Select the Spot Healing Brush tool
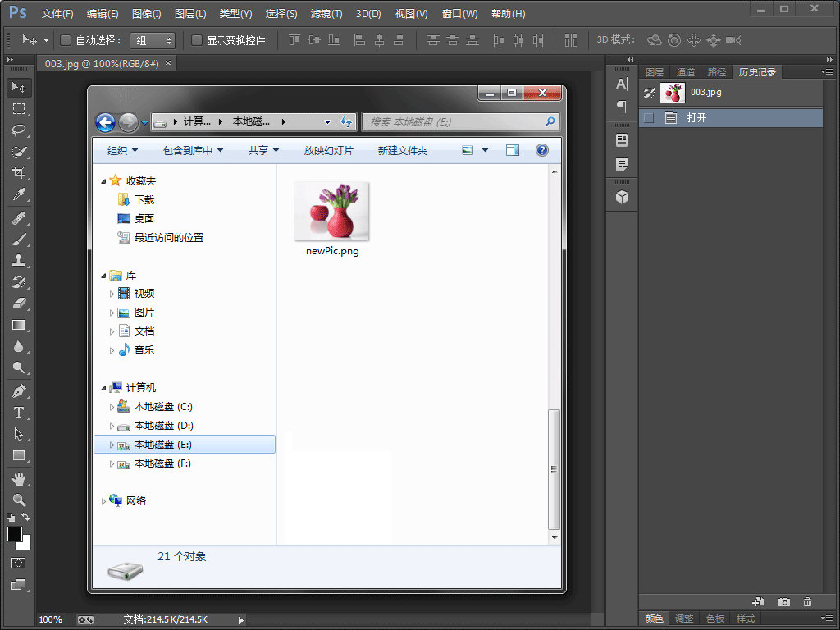Viewport: 840px width, 630px height. coord(19,218)
